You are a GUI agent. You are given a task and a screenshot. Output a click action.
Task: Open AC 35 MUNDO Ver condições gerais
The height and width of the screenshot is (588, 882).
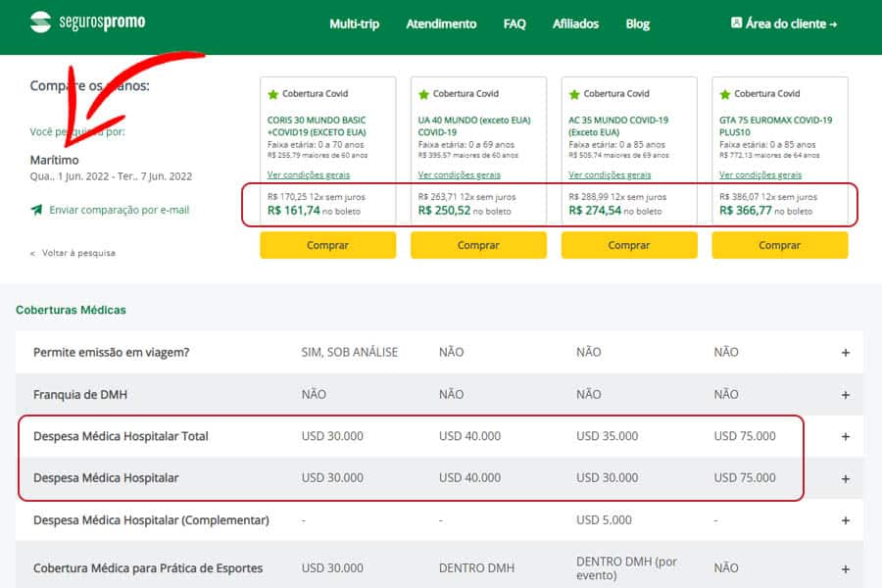(610, 175)
